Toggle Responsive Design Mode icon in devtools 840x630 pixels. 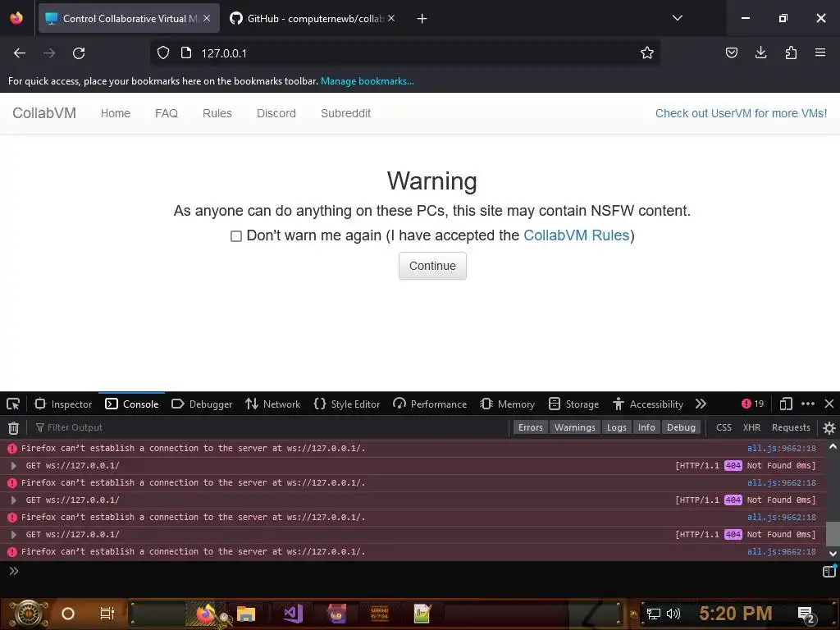click(785, 404)
